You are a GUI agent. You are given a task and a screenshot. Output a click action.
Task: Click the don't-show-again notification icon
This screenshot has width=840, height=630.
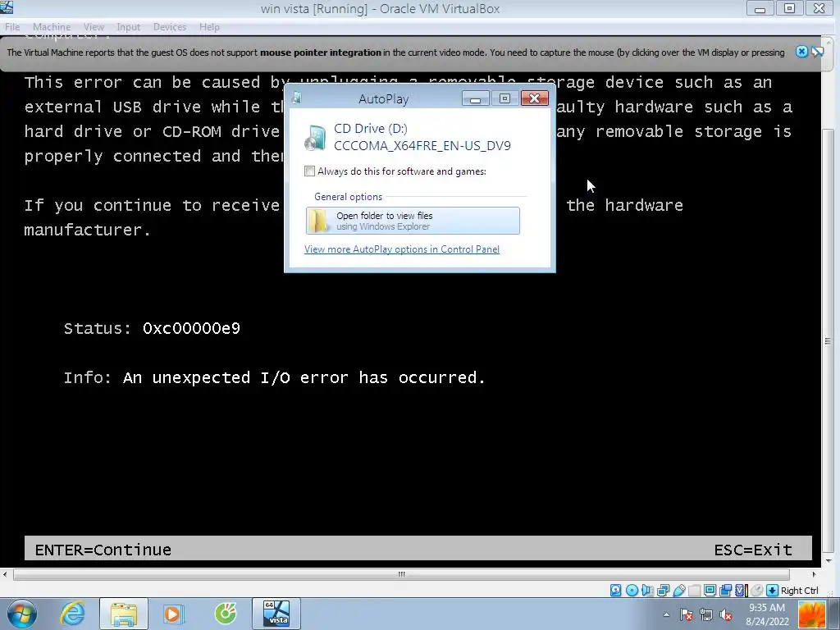[x=818, y=52]
